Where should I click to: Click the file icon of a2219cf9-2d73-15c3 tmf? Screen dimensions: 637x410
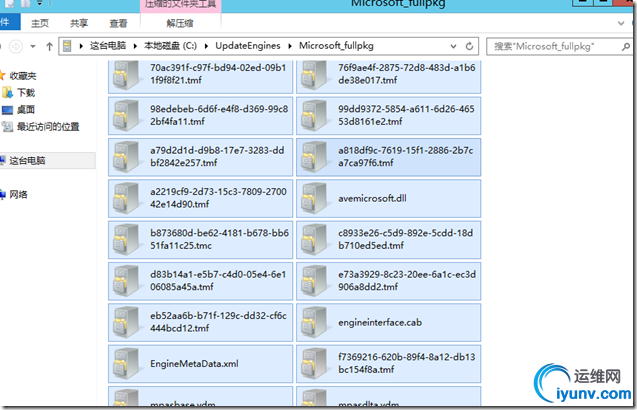(x=126, y=198)
